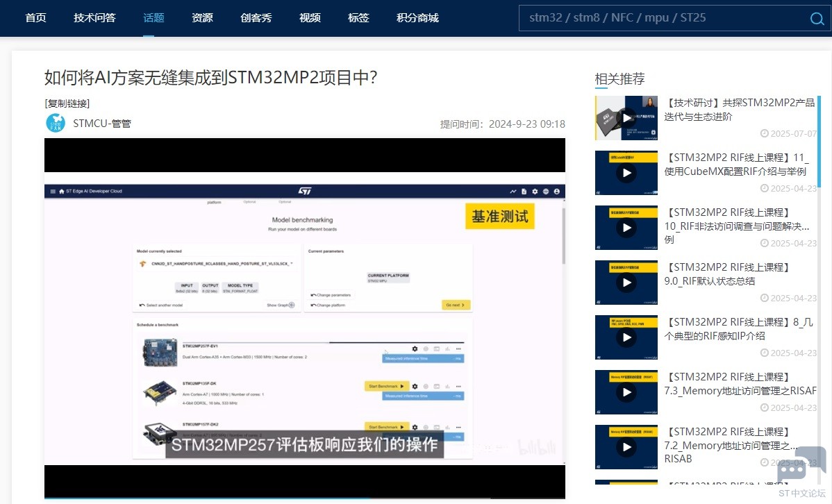The image size is (832, 504).
Task: Open the 9.0_RIF默认状态总结 title link
Action: pos(728,274)
